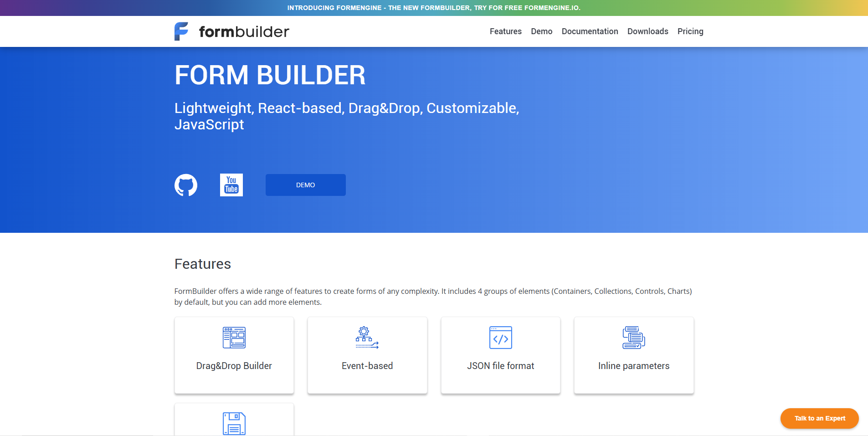The height and width of the screenshot is (436, 868).
Task: Open the Downloads nav item
Action: click(x=648, y=31)
